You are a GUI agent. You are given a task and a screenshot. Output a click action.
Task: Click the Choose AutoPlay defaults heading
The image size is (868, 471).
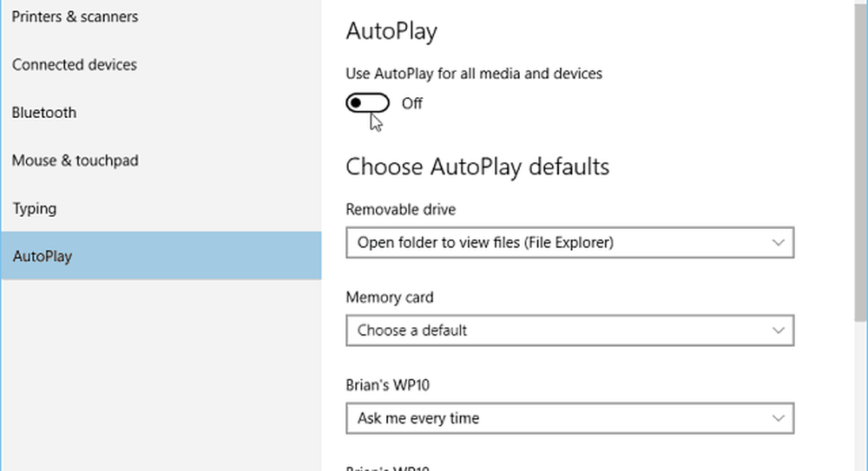click(x=477, y=167)
